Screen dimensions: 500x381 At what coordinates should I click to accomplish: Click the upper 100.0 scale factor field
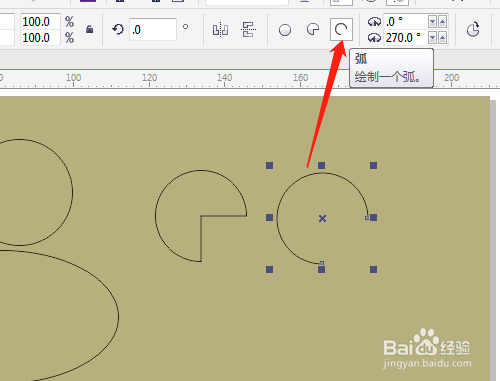tap(40, 22)
